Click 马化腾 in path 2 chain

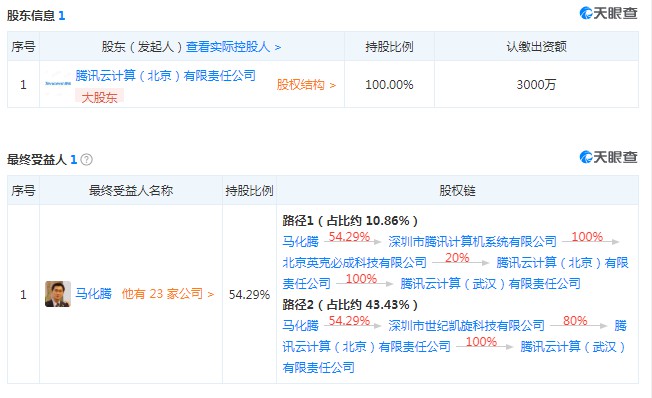coord(300,325)
